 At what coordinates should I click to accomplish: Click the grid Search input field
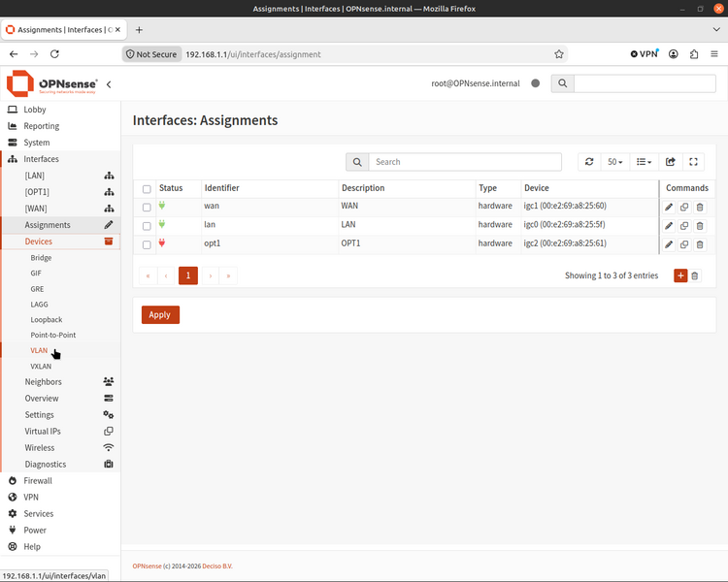465,162
